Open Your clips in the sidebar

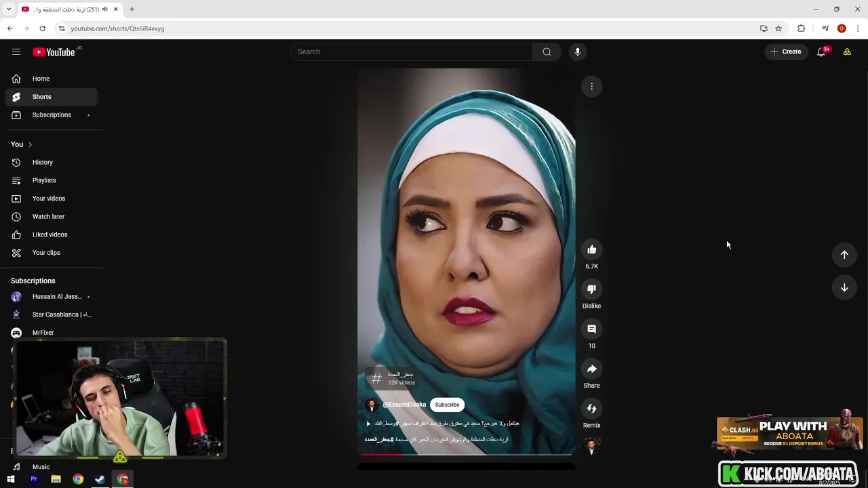click(x=52, y=253)
